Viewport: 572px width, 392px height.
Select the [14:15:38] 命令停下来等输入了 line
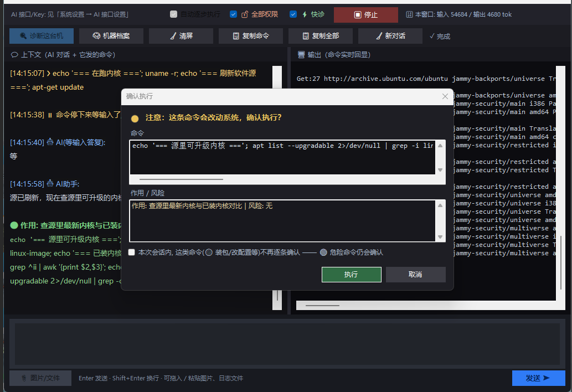[x=65, y=115]
